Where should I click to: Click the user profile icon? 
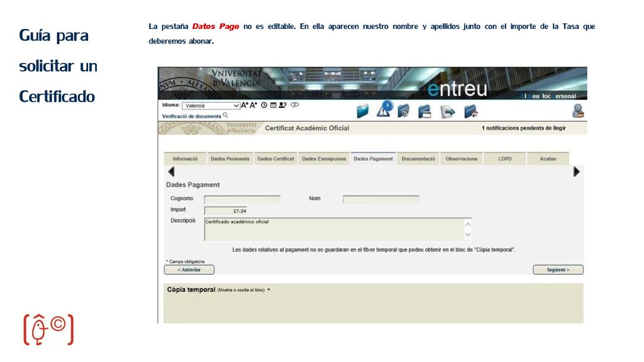tap(578, 111)
